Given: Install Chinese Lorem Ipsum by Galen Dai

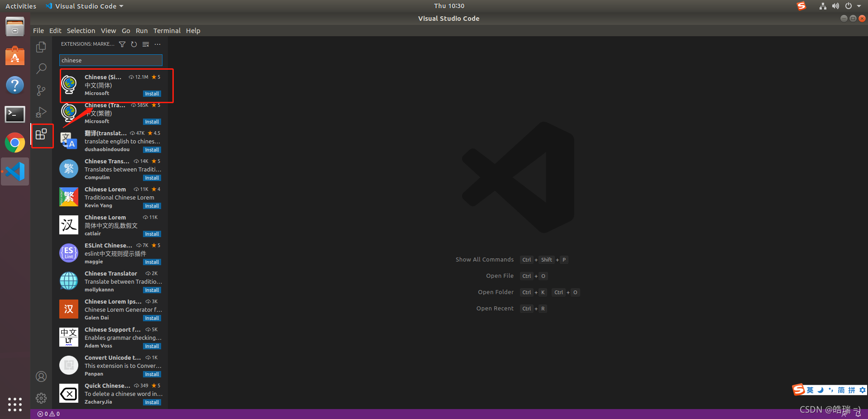Looking at the screenshot, I should pyautogui.click(x=152, y=318).
